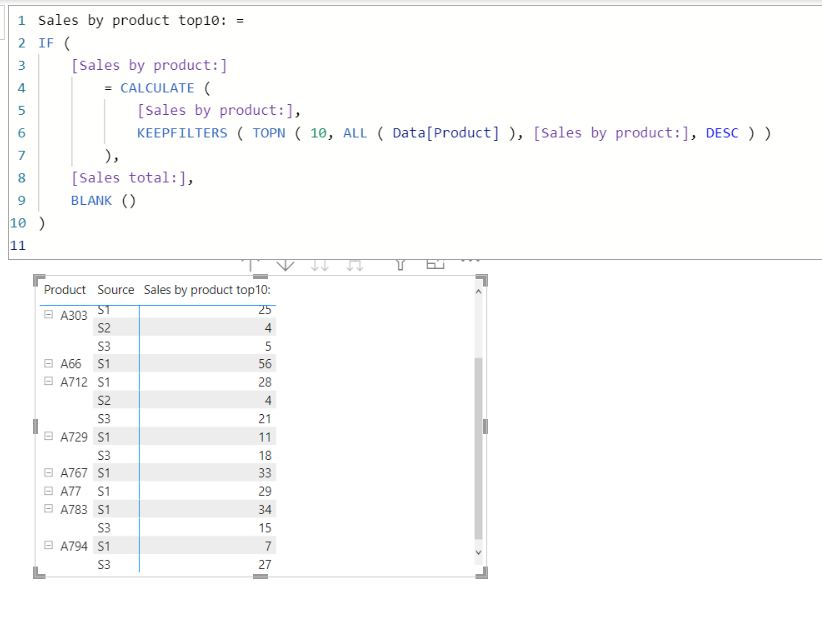The width and height of the screenshot is (822, 631).
Task: Click the value 5 in A303 S3 row
Action: point(268,346)
